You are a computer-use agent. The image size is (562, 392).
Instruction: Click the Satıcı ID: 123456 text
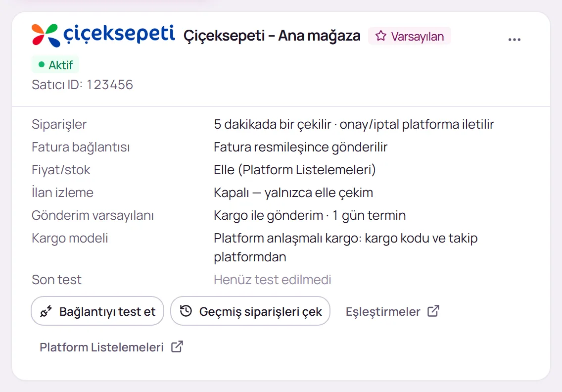pos(83,85)
